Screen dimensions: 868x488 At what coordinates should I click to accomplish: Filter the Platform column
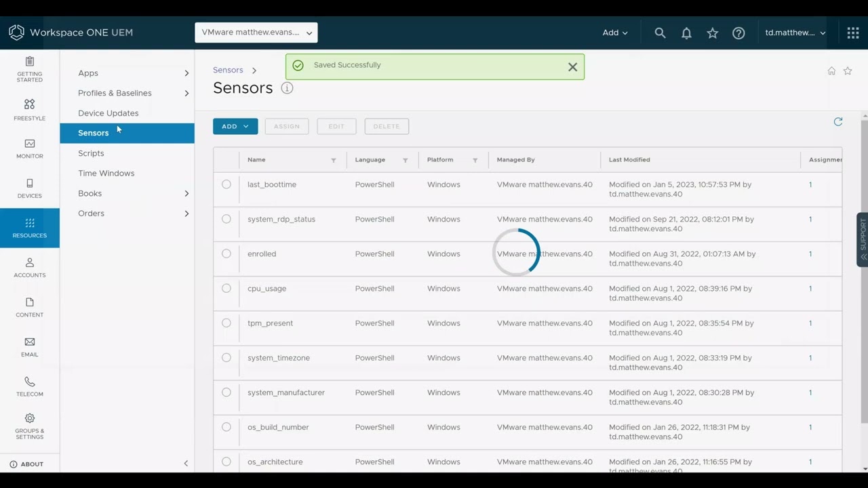click(475, 160)
